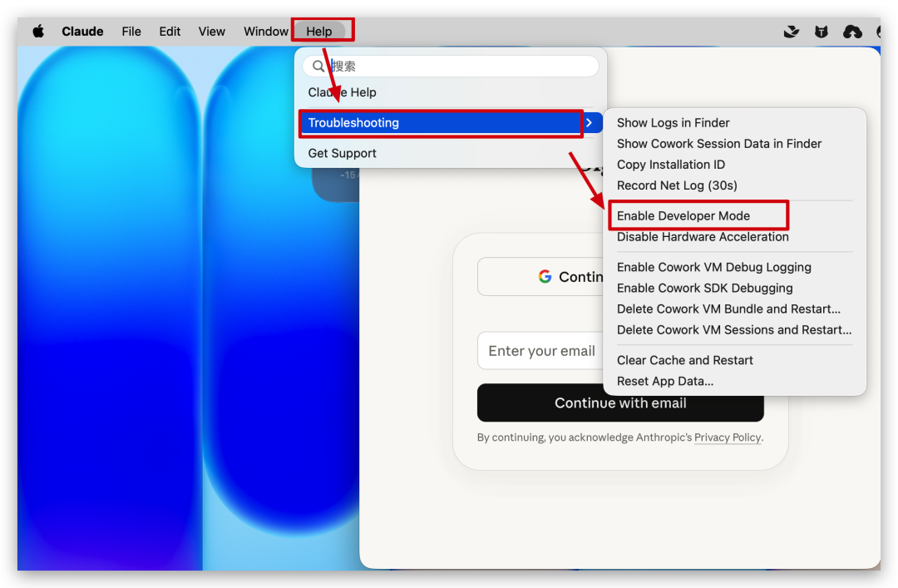
Task: Open the Apple menu
Action: [38, 32]
